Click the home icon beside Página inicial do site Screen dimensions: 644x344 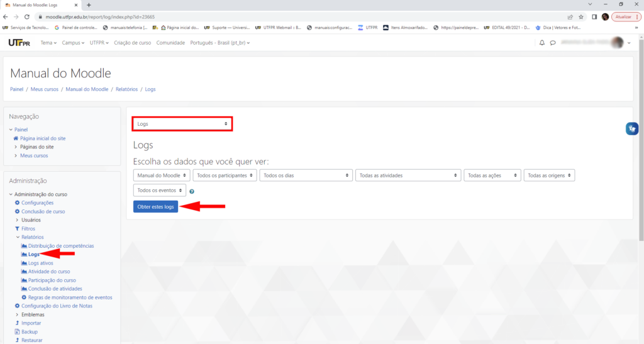click(16, 138)
